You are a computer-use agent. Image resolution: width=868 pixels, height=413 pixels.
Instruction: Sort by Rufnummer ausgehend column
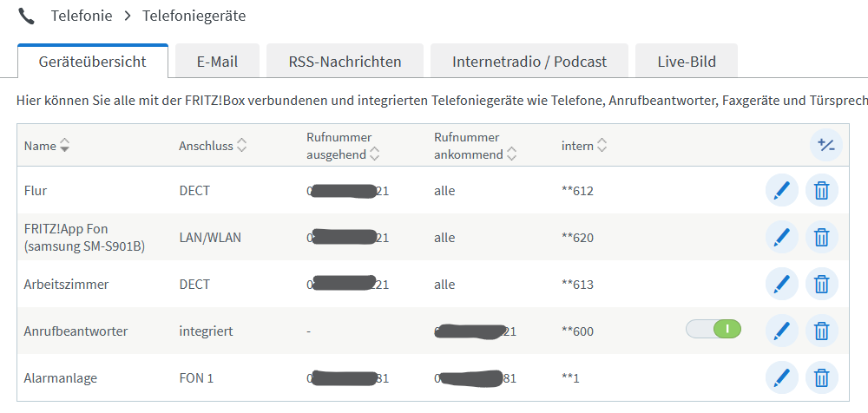point(375,154)
